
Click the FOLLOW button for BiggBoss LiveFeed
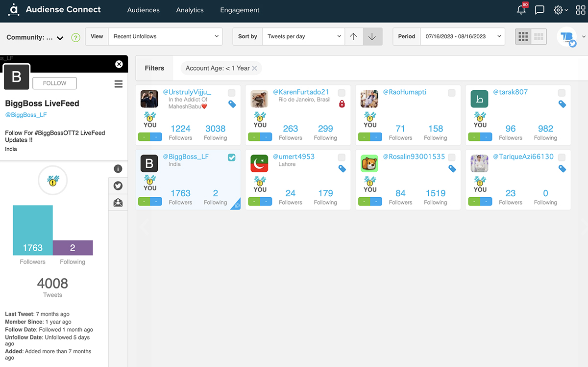click(54, 83)
